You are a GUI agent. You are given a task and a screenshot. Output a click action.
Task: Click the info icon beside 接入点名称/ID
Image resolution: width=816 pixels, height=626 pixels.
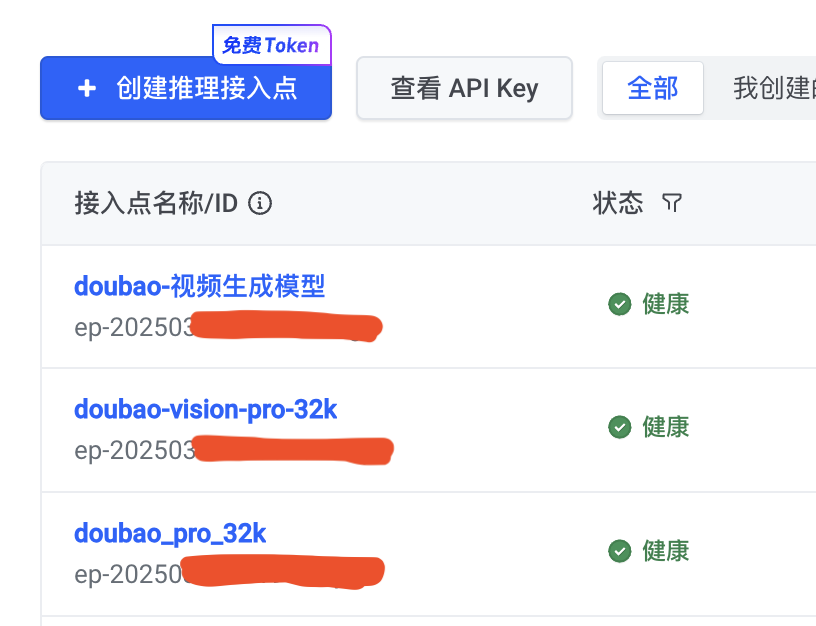point(260,204)
